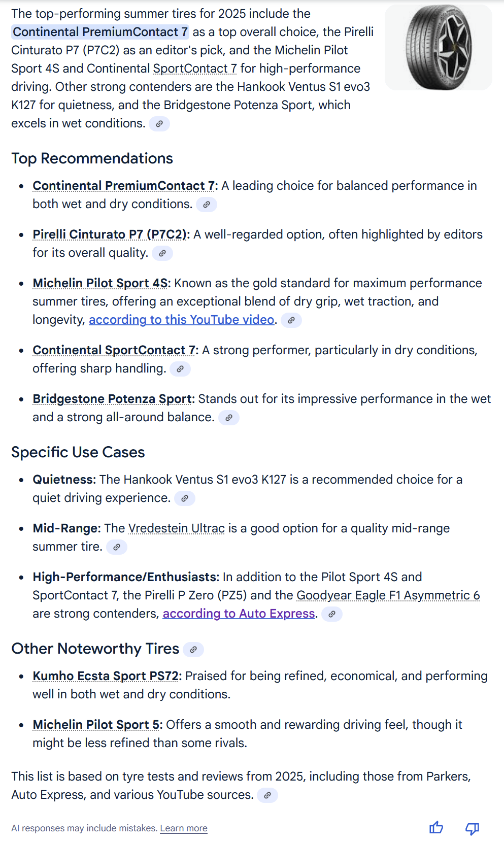Open source link icon after Quietness item
This screenshot has width=504, height=844.
coord(185,498)
